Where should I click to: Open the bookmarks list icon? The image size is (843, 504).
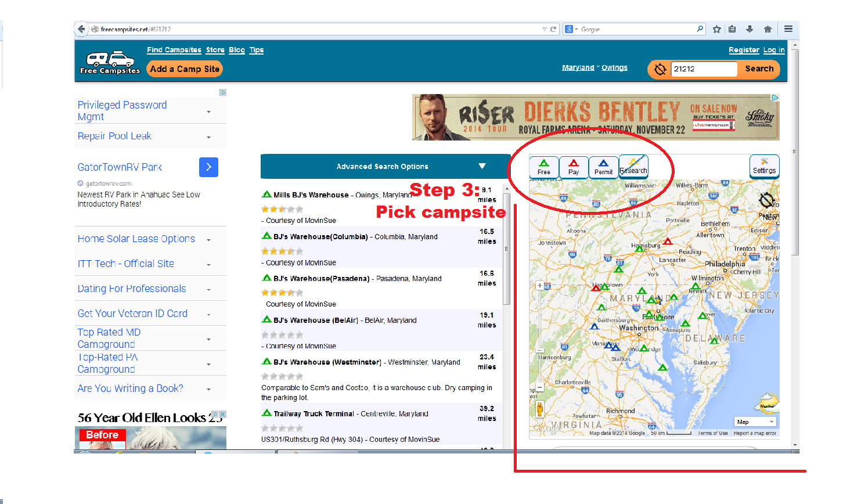click(732, 29)
